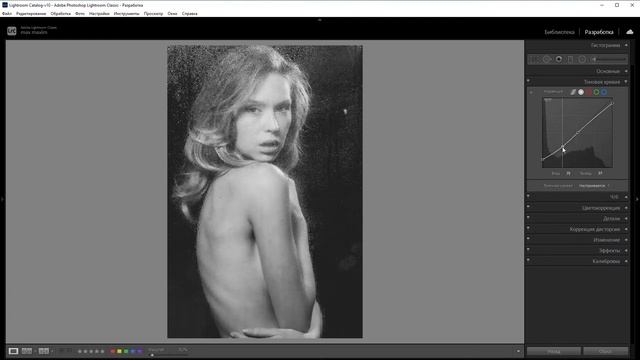Select the white point curve channel

(x=581, y=92)
